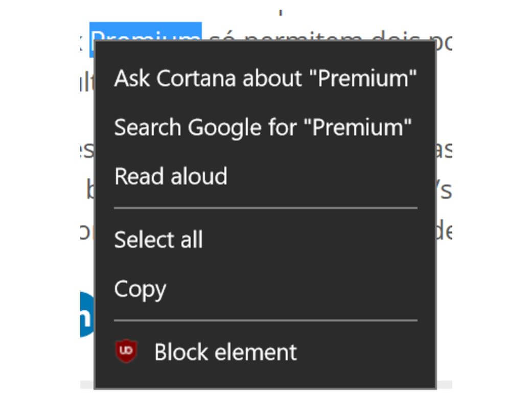The height and width of the screenshot is (394, 532).
Task: Click the partially hidden word "permitem" behind the menu top
Action: tap(281, 37)
